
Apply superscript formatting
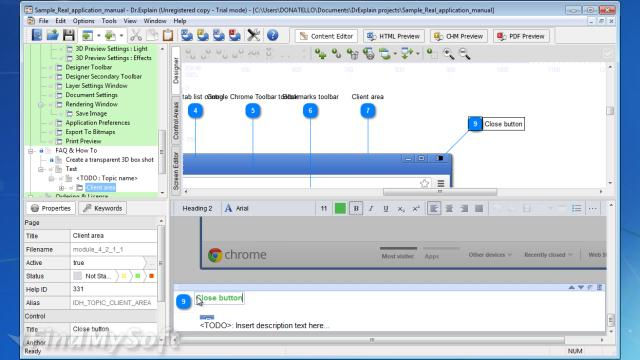point(416,209)
